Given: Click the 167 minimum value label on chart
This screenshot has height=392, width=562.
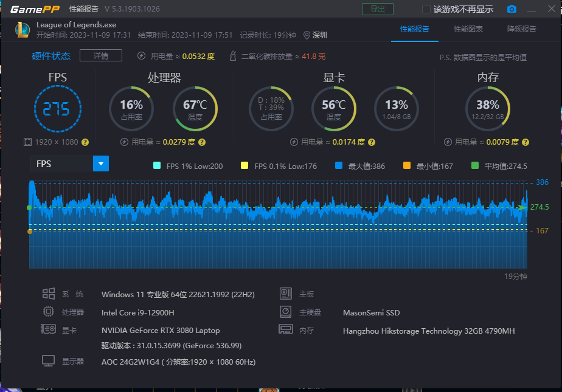Looking at the screenshot, I should (542, 231).
